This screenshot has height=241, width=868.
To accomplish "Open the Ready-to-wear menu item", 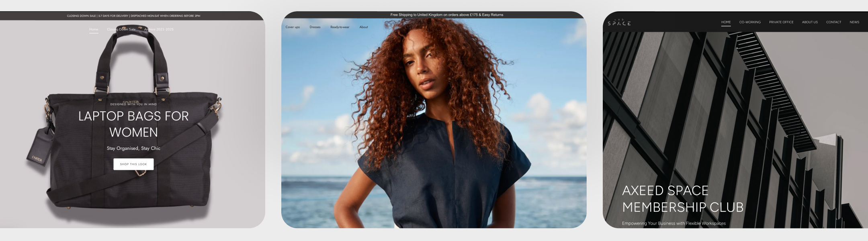I will (340, 27).
